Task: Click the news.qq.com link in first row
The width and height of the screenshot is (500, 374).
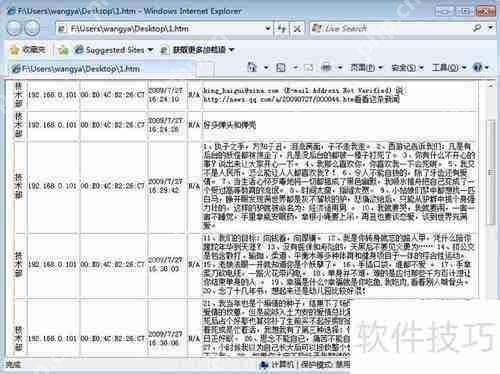Action: pyautogui.click(x=278, y=100)
